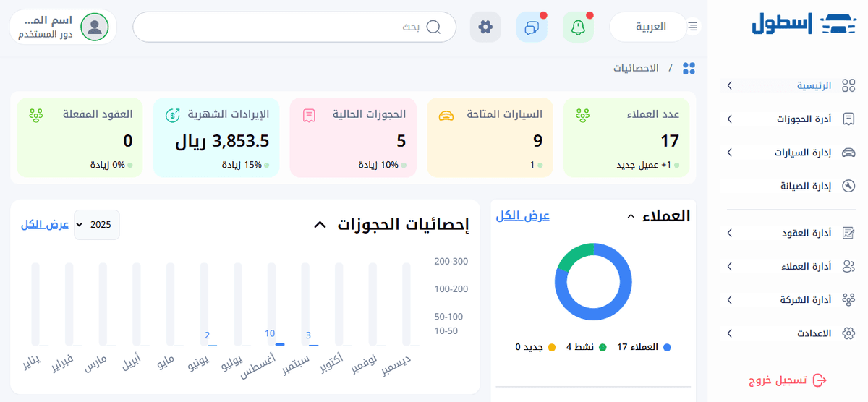Collapse the العملاء chart panel
This screenshot has height=402, width=868.
pos(630,216)
